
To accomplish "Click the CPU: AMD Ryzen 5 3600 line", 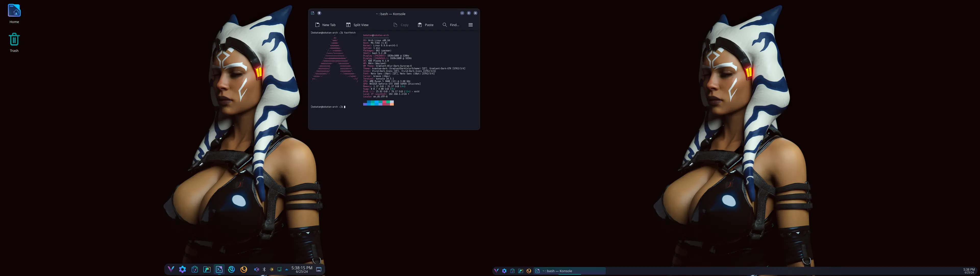I will [387, 81].
